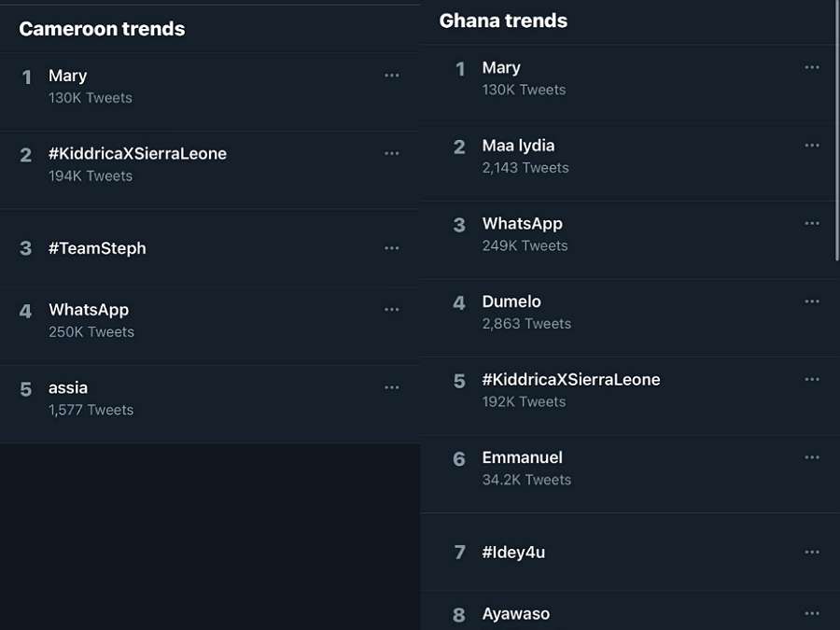Viewport: 840px width, 630px height.
Task: Open WhatsApp trend with 250K Tweets
Action: pyautogui.click(x=89, y=310)
